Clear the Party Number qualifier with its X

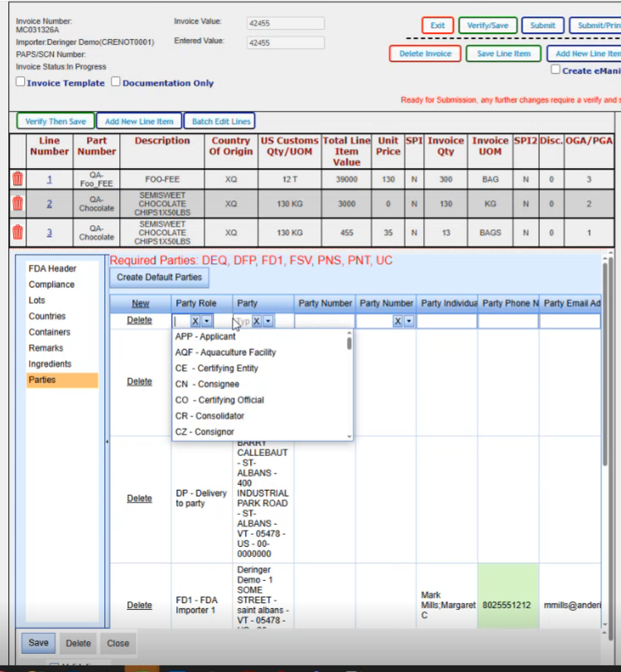pyautogui.click(x=398, y=321)
